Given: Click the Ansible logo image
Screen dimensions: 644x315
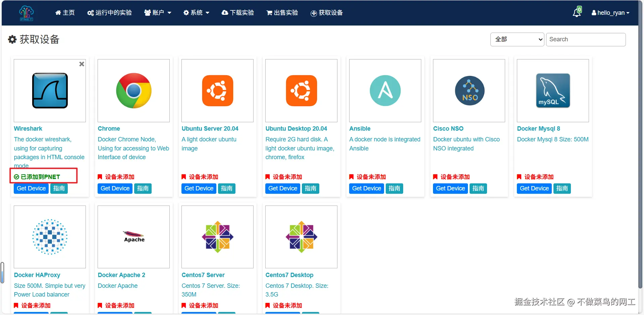Looking at the screenshot, I should pos(385,91).
